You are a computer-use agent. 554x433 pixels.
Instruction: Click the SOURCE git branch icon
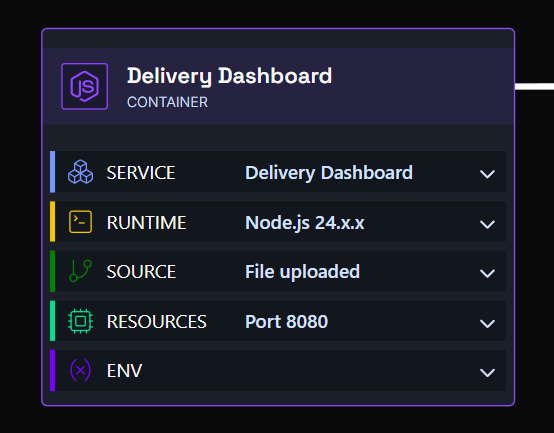click(x=81, y=271)
